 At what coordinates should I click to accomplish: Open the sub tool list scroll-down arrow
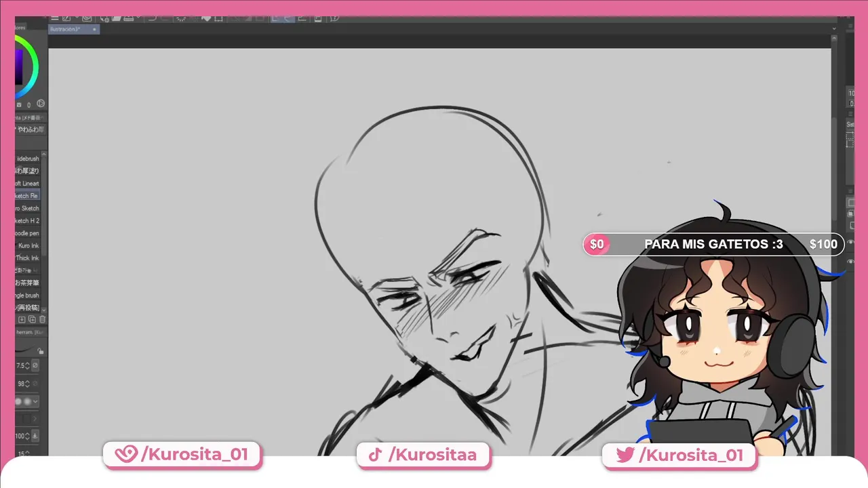pos(44,309)
